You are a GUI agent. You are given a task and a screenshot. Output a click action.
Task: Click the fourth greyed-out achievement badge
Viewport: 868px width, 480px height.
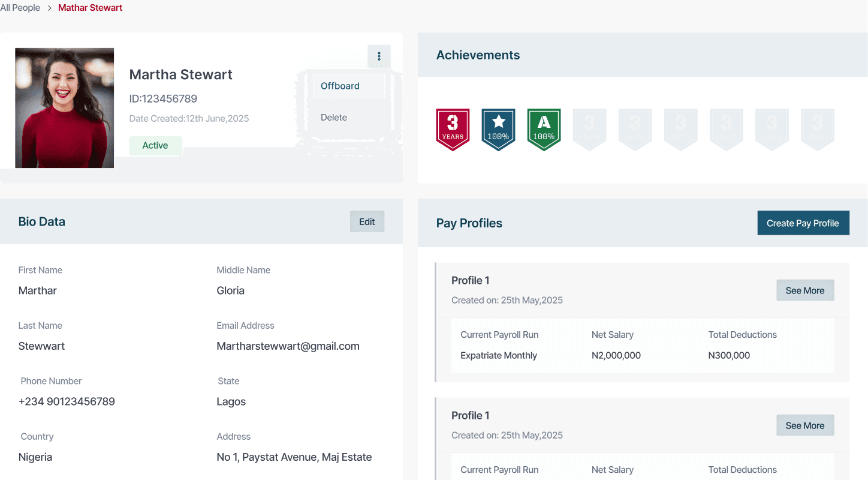coord(726,129)
